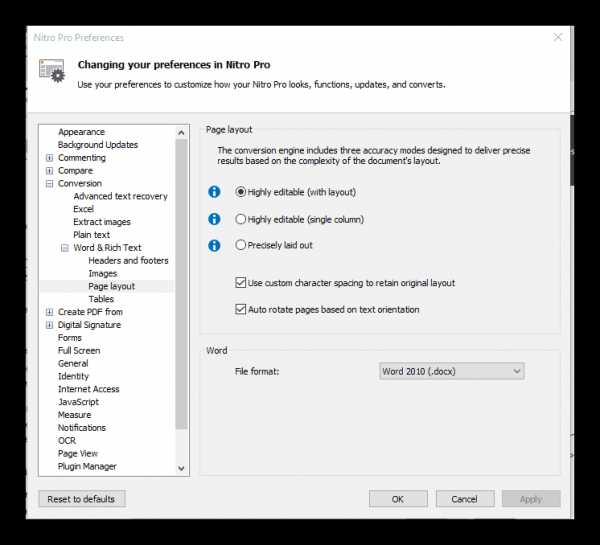Open Measure preferences

[74, 415]
